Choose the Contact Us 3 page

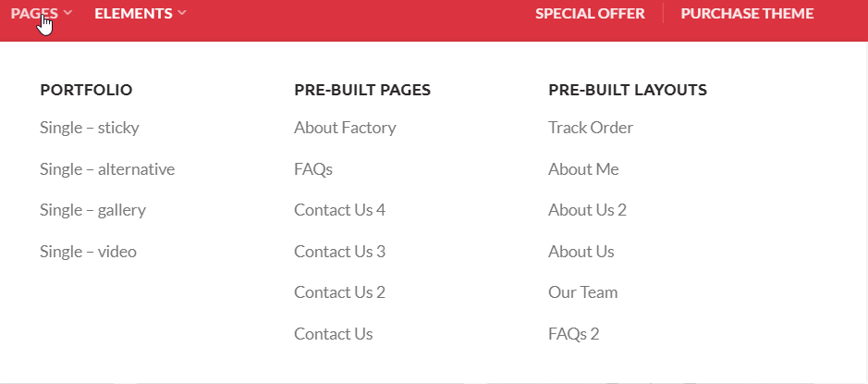[x=339, y=252]
